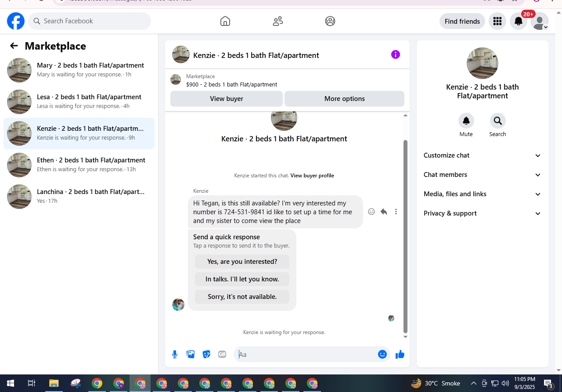Screen dimensions: 562x392
Task: Click the chat scrollbar up arrow
Action: [x=405, y=115]
